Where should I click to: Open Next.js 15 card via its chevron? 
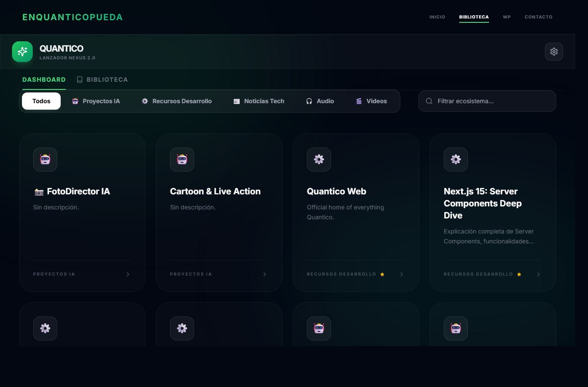tap(538, 274)
